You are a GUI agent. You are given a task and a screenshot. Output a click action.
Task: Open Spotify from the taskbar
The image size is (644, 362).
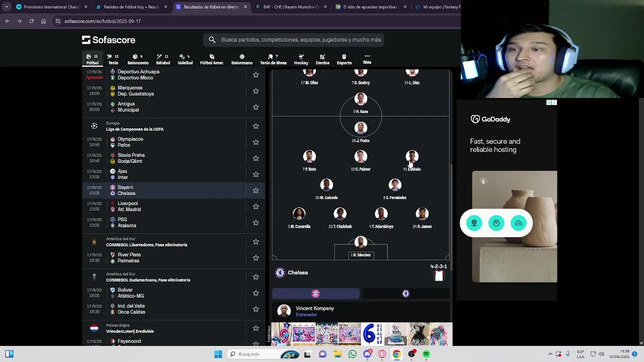[426, 354]
